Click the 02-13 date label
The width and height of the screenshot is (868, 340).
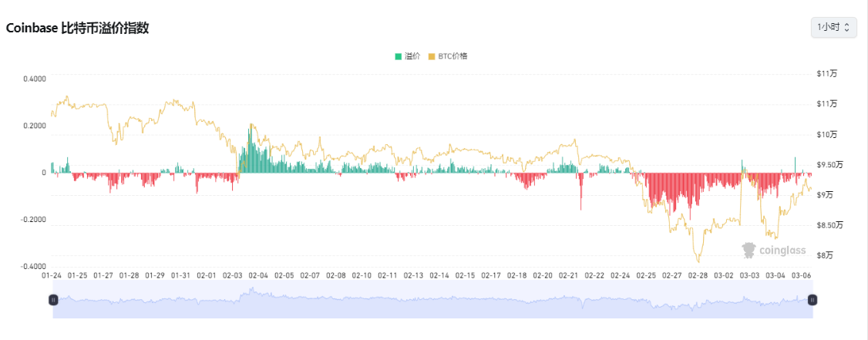click(413, 275)
